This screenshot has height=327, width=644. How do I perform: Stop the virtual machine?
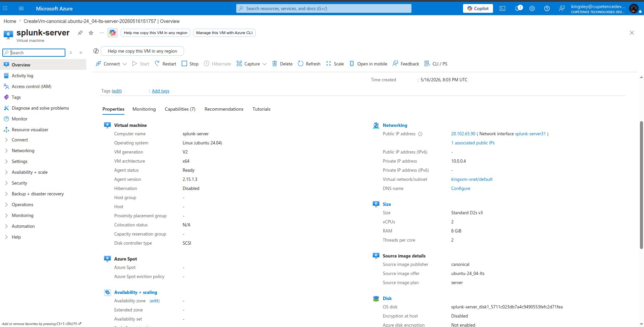coord(190,64)
